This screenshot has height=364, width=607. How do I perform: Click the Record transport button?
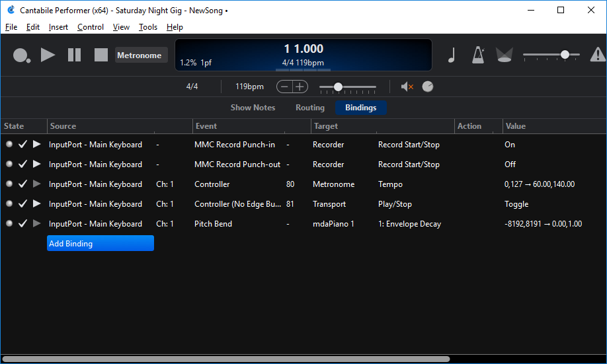click(x=21, y=55)
